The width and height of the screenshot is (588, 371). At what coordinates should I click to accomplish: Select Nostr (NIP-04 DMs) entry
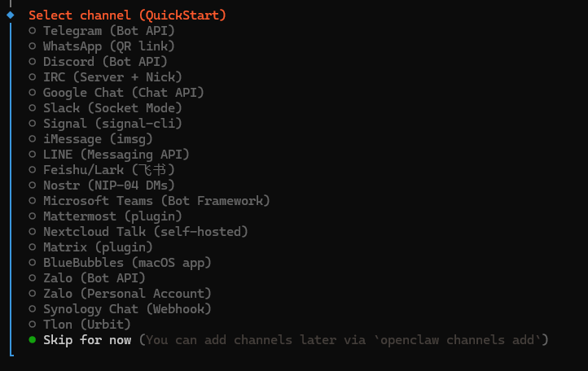coord(109,185)
